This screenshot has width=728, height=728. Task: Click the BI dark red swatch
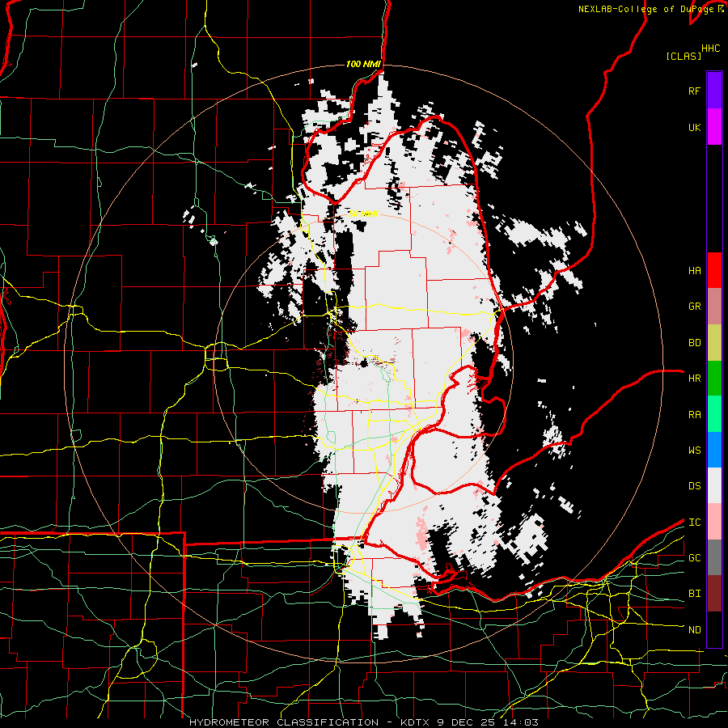tap(714, 594)
